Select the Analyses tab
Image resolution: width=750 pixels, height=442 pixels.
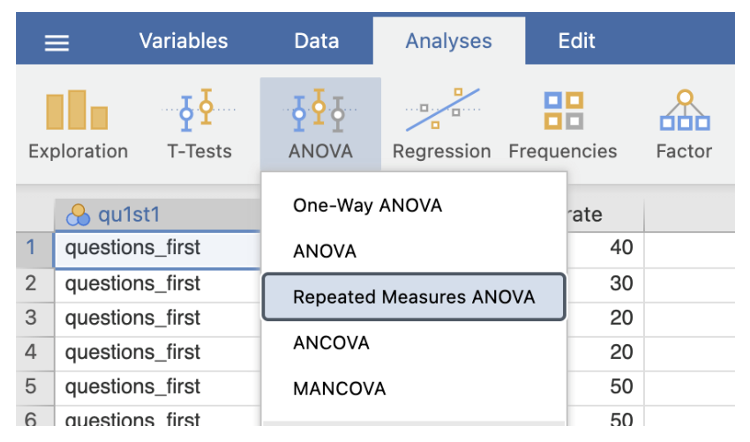(x=448, y=41)
